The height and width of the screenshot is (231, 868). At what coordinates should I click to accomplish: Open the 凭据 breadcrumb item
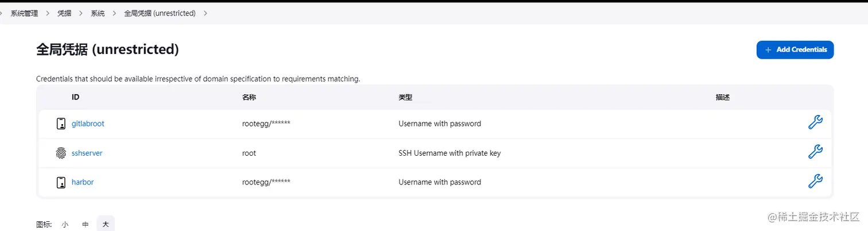pos(64,13)
